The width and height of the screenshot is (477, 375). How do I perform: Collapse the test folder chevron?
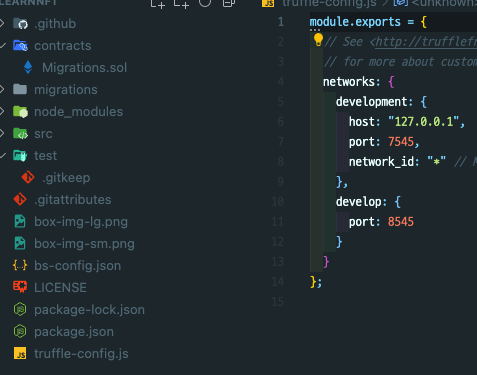(3, 155)
